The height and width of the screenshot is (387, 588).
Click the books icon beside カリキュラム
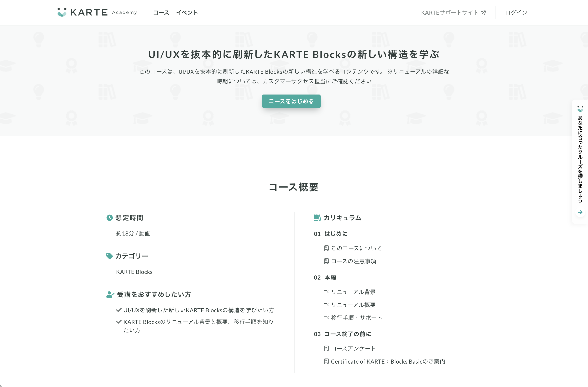click(317, 218)
